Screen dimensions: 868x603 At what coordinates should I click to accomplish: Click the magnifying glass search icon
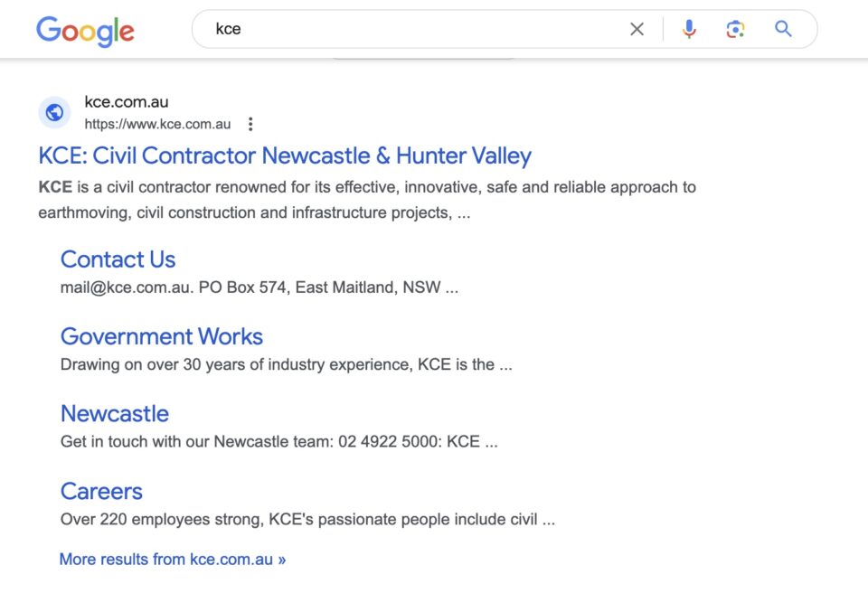(782, 29)
